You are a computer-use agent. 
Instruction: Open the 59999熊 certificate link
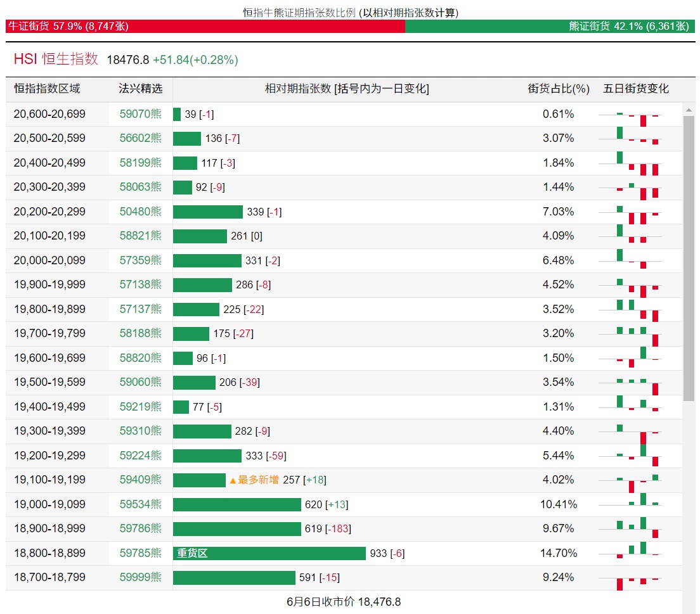140,577
